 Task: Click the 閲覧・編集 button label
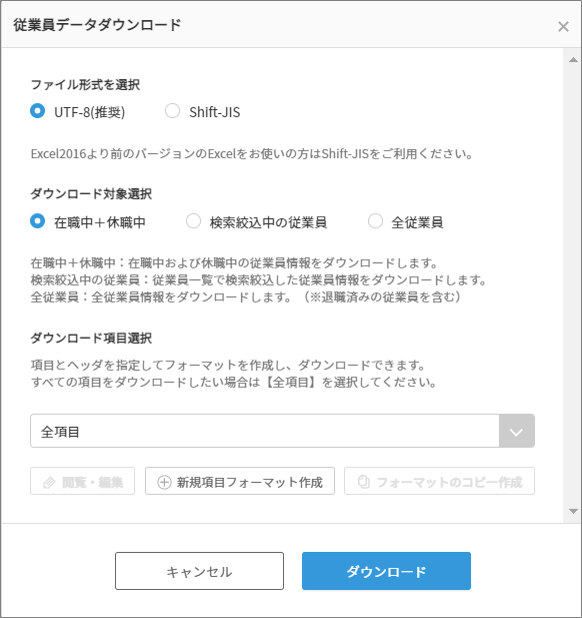tap(92, 482)
